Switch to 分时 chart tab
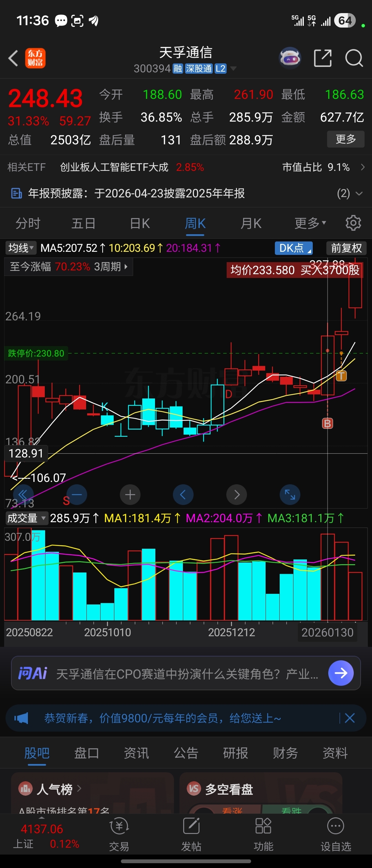This screenshot has width=372, height=868. point(28,224)
